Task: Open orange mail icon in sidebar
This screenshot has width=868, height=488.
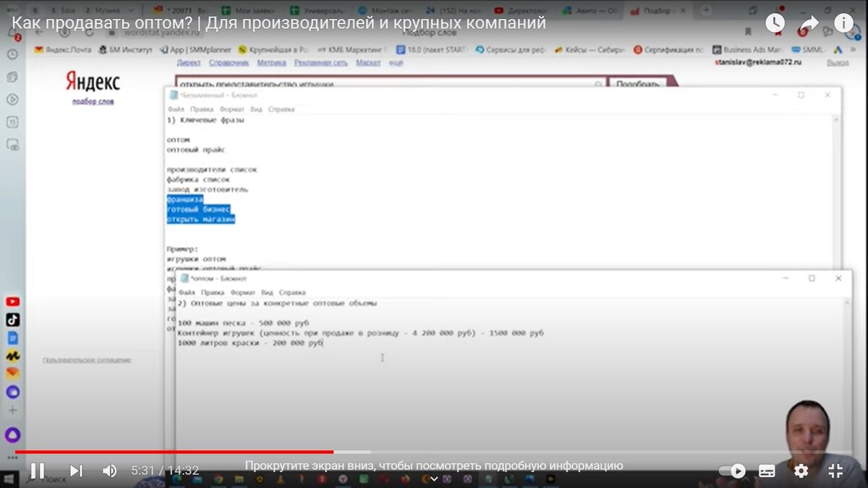Action: pos(12,373)
